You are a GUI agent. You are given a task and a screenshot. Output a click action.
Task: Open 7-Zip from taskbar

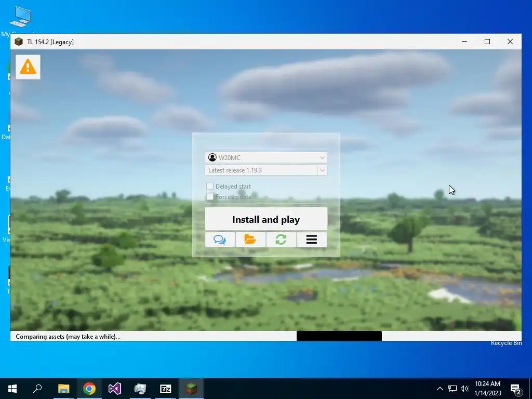tap(166, 389)
